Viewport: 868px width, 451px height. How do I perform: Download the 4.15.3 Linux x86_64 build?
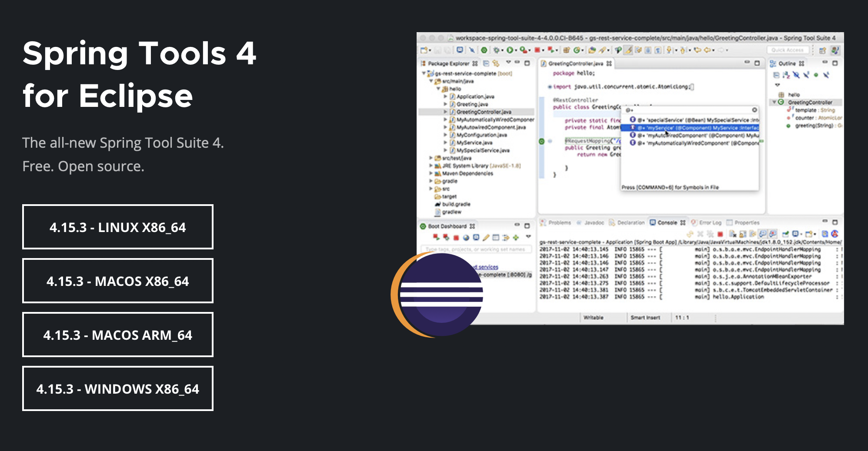[x=117, y=227]
